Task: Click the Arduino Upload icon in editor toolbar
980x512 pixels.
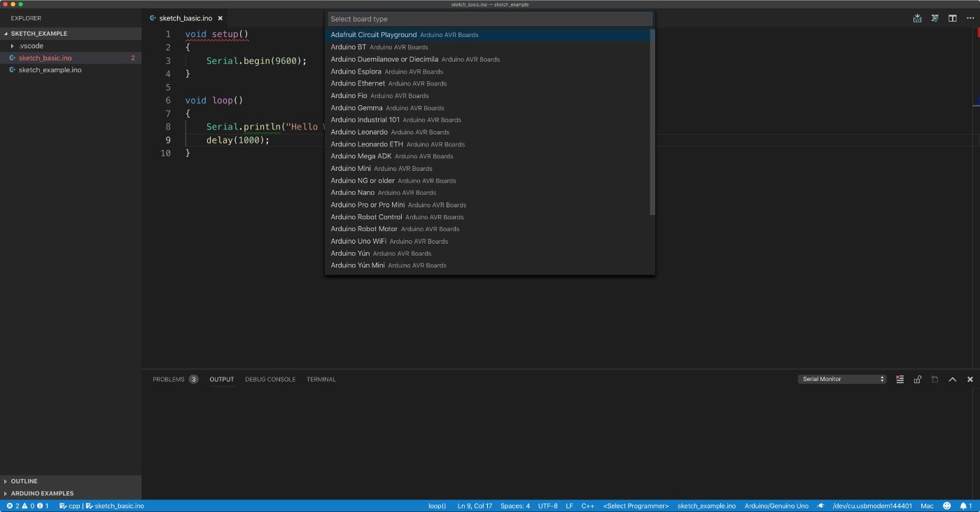Action: coord(917,18)
